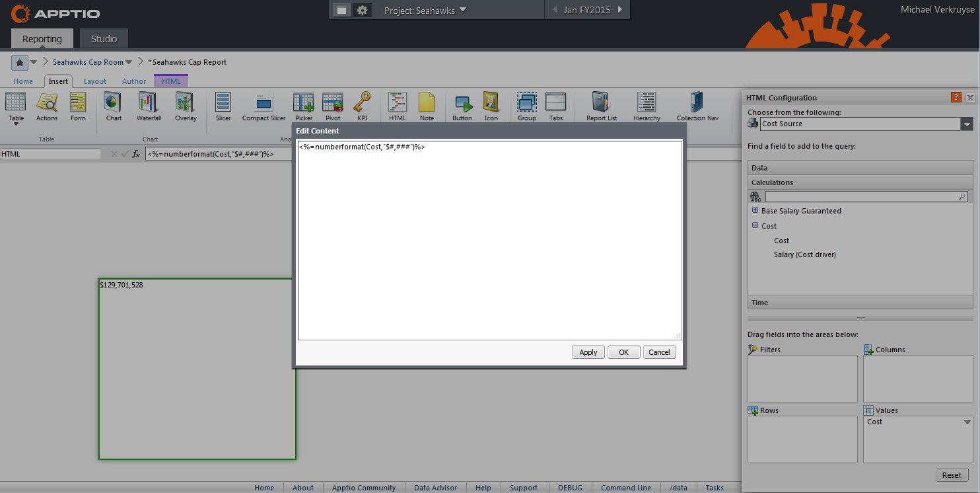The width and height of the screenshot is (980, 493).
Task: Select the Chart tool from the Insert ribbon
Action: (x=113, y=106)
